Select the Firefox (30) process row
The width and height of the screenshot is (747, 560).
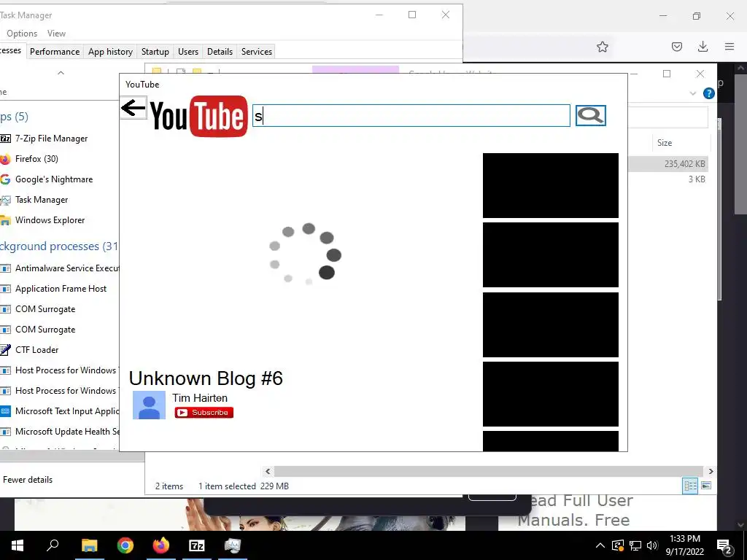[60, 159]
